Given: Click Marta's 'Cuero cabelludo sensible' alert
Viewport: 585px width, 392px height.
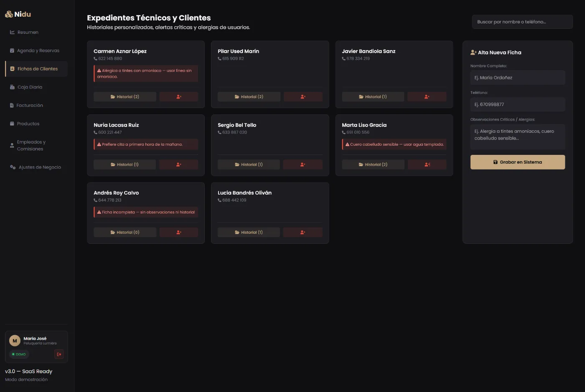Looking at the screenshot, I should click(394, 144).
